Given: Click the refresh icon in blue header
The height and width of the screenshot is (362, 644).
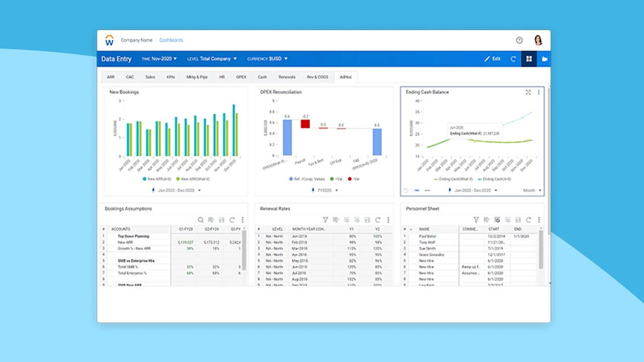Looking at the screenshot, I should 513,59.
